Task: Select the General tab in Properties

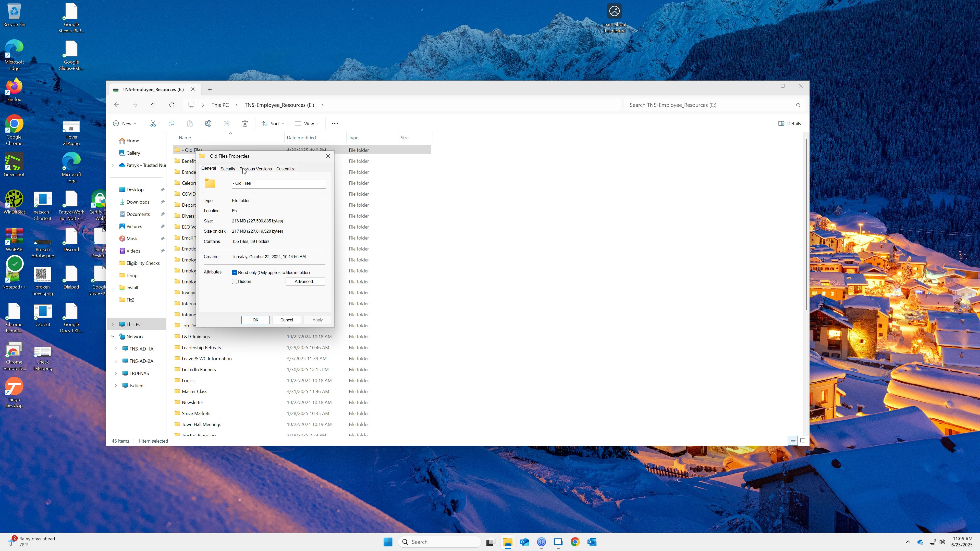Action: (x=209, y=168)
